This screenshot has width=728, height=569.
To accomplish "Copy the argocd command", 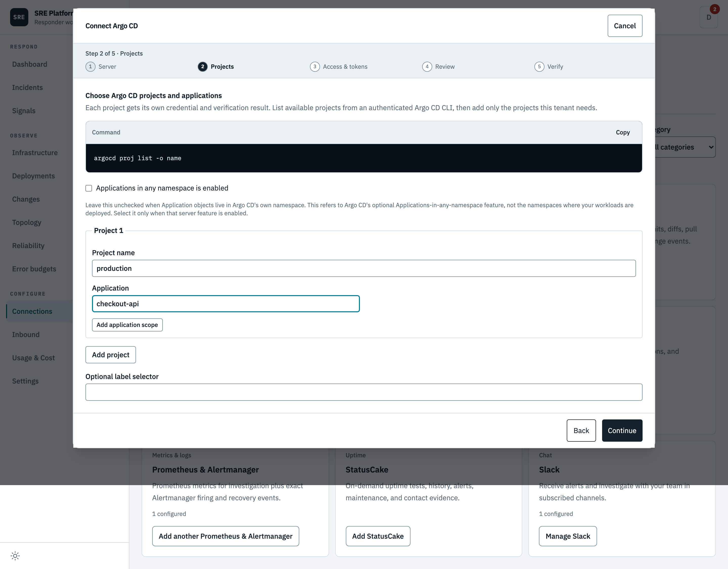I will (623, 133).
